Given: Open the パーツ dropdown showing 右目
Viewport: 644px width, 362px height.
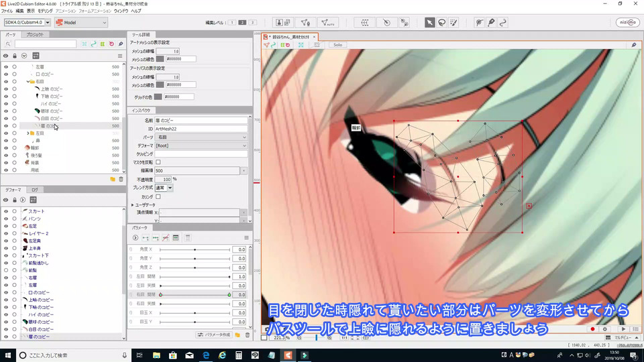Looking at the screenshot, I should pyautogui.click(x=201, y=137).
